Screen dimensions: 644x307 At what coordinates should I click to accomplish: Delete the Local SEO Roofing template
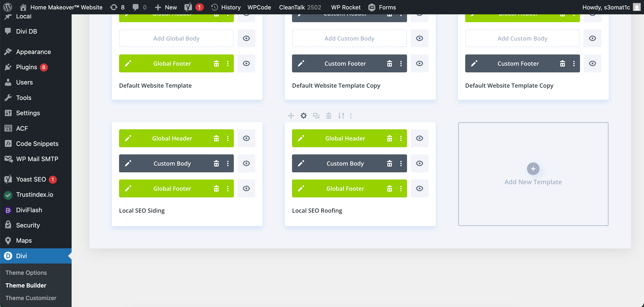pyautogui.click(x=328, y=116)
